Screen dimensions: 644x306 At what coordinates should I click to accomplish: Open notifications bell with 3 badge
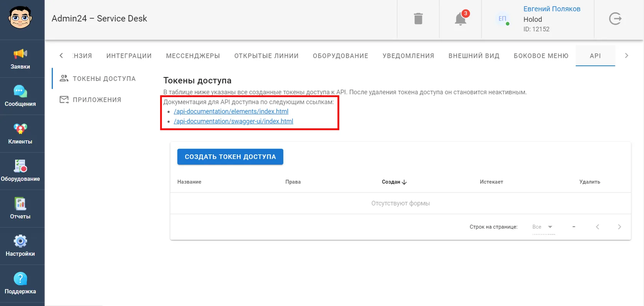[460, 19]
